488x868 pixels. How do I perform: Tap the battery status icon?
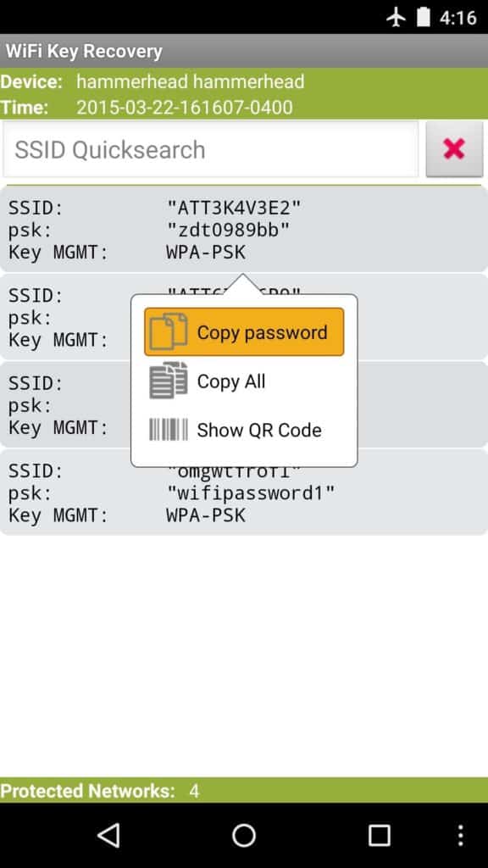424,17
